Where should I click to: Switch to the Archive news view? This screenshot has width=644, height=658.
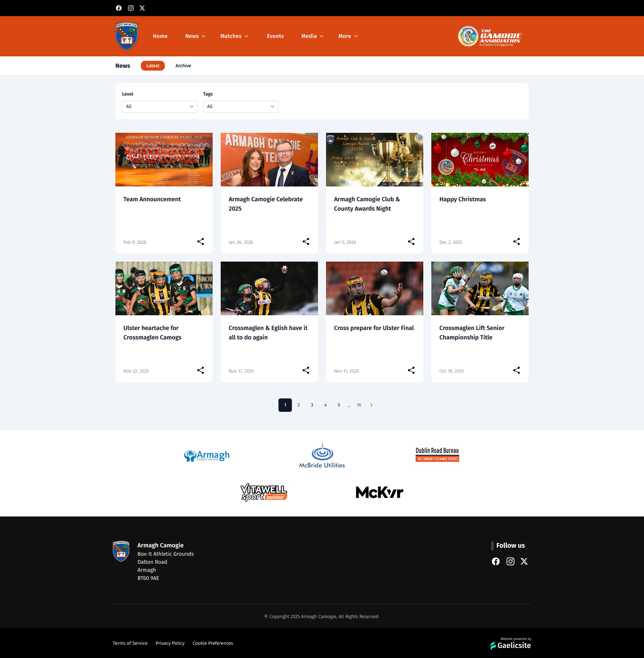[x=183, y=66]
